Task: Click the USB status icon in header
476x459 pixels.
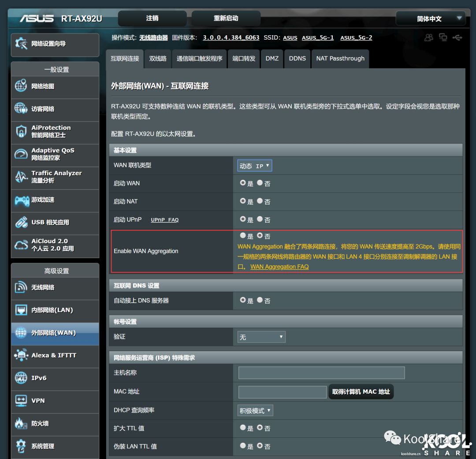Action: click(x=457, y=37)
